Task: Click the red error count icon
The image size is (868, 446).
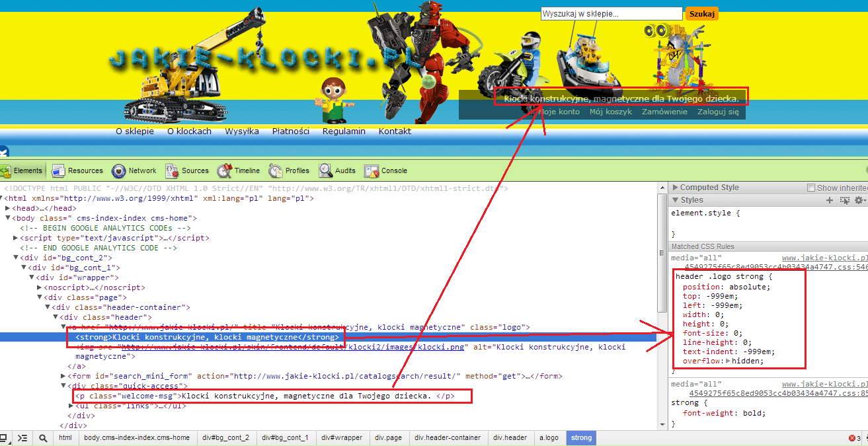Action: (x=852, y=439)
